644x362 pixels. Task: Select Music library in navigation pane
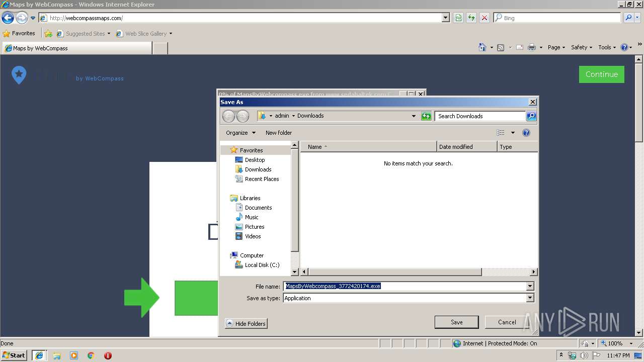[252, 217]
